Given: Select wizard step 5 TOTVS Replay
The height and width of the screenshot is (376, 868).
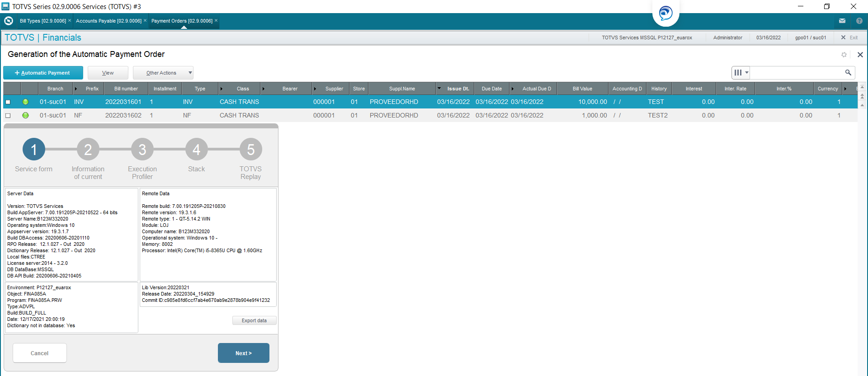Looking at the screenshot, I should pyautogui.click(x=251, y=150).
